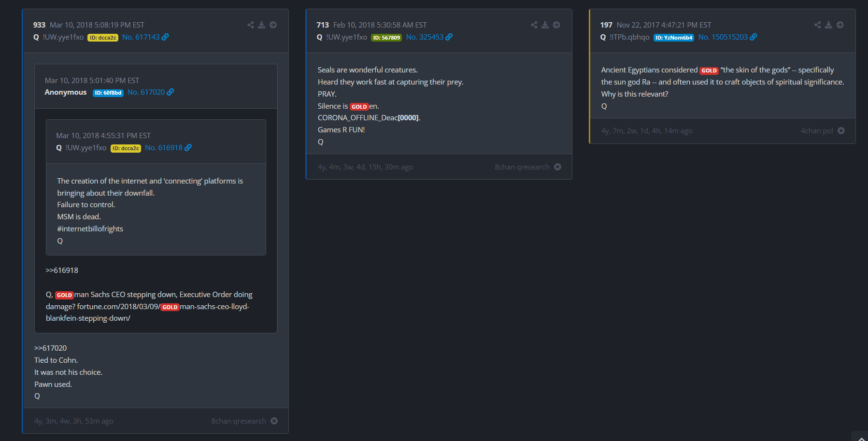Open post 197 with arrow icon
868x441 pixels.
(840, 25)
